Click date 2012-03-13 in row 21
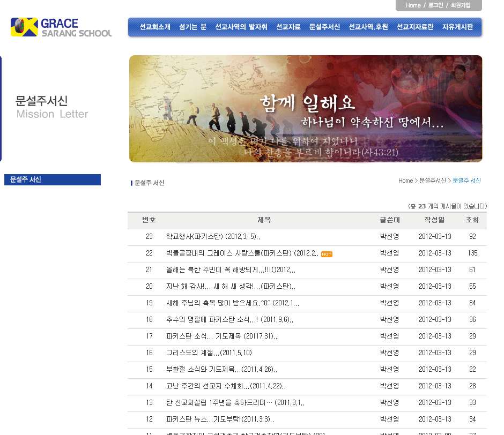 point(435,270)
